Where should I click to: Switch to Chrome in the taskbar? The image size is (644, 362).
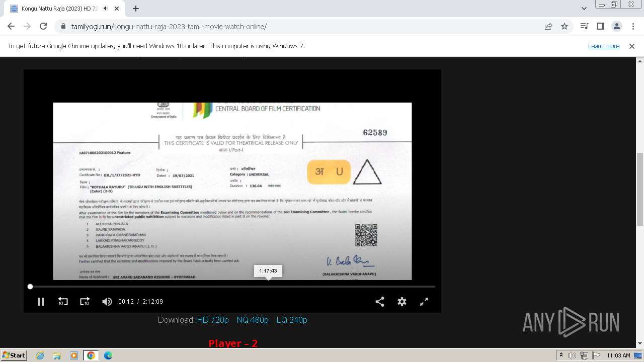[x=91, y=355]
